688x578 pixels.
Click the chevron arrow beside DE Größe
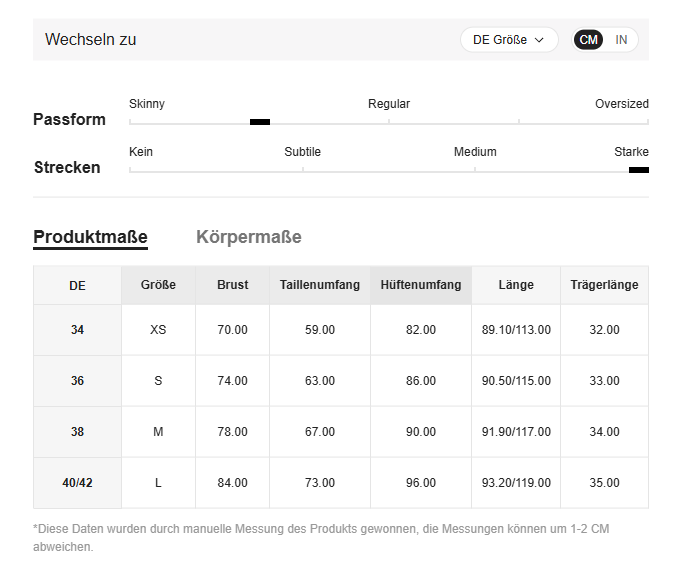[539, 40]
